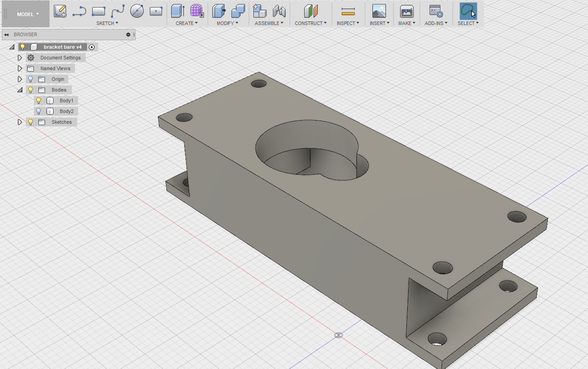Image resolution: width=588 pixels, height=369 pixels.
Task: Click the Scripts and Add-Ins icon
Action: 435,11
